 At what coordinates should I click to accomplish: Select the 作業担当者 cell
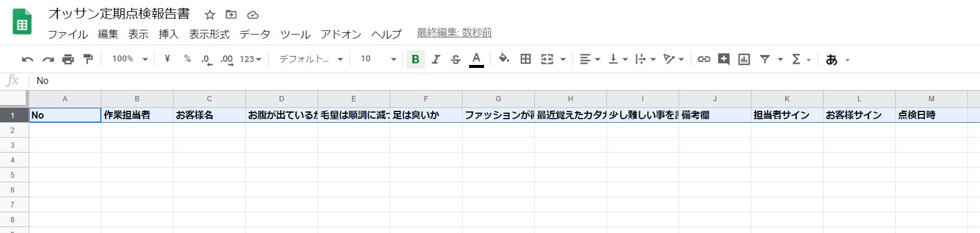(137, 115)
